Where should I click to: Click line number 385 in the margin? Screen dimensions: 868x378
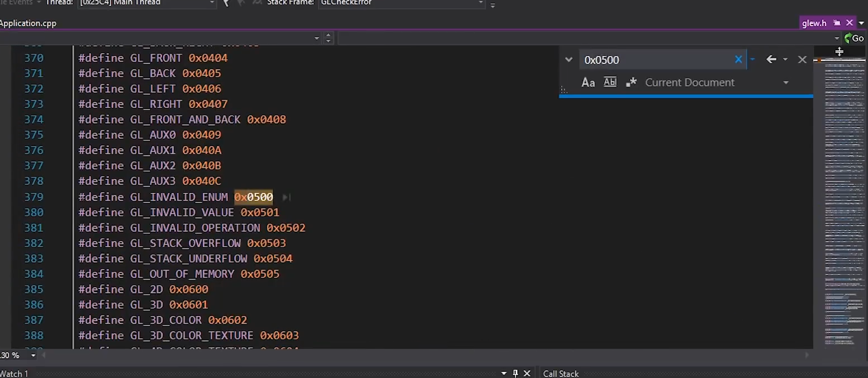34,289
